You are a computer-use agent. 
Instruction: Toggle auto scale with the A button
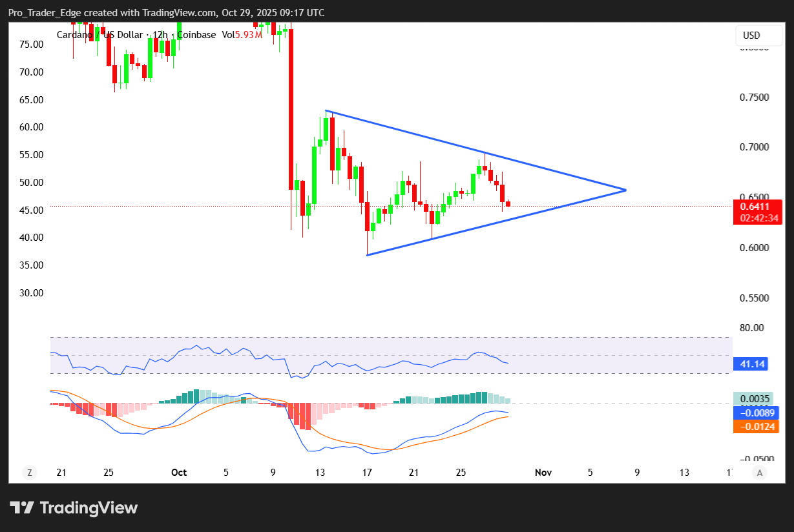click(x=760, y=473)
